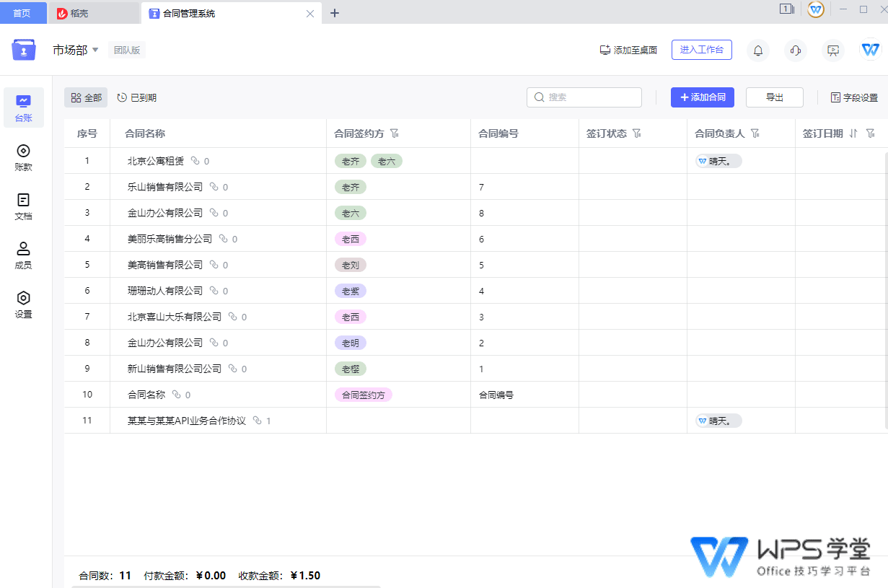Click 添加至桌面 link

tap(628, 51)
